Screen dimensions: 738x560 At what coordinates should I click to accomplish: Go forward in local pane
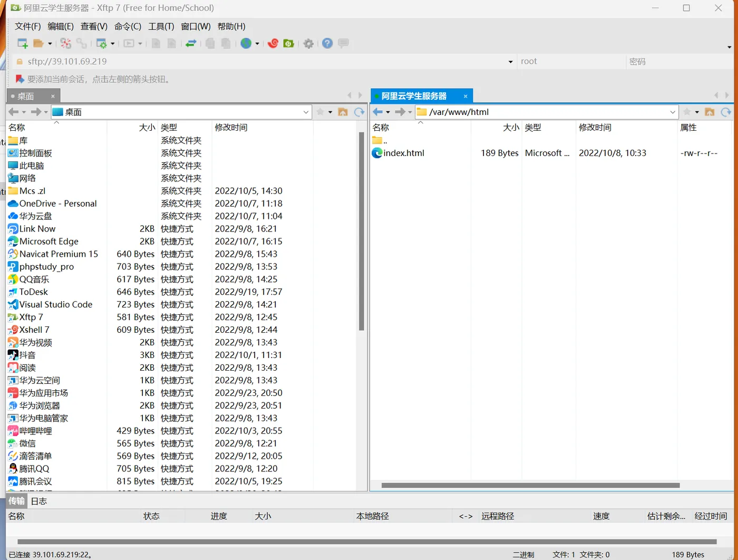coord(36,112)
